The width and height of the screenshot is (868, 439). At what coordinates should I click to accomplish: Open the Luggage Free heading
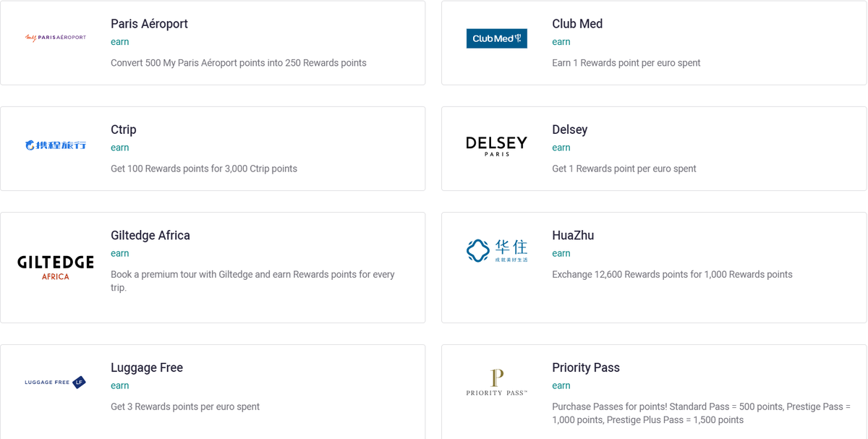click(x=147, y=367)
